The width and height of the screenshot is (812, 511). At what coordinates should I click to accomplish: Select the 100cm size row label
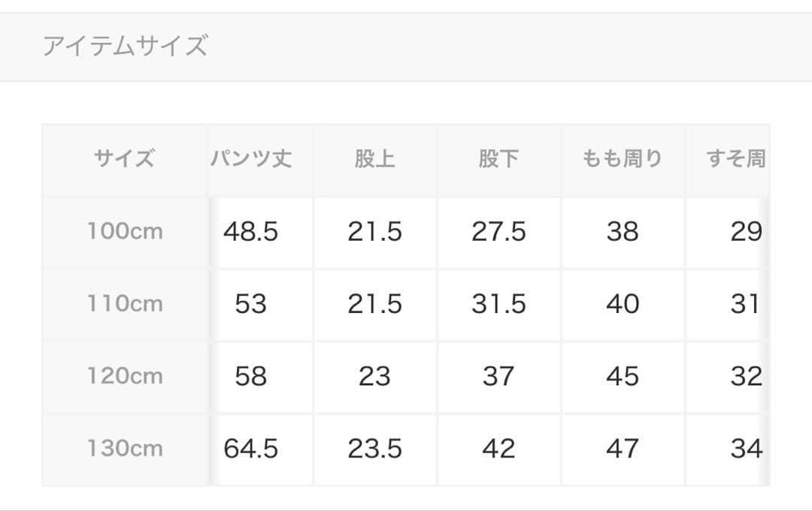coord(124,231)
